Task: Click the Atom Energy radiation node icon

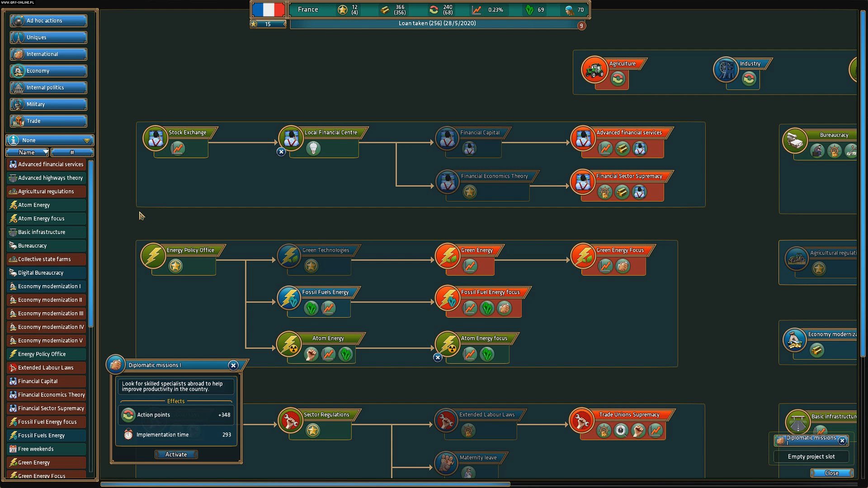Action: (x=289, y=344)
